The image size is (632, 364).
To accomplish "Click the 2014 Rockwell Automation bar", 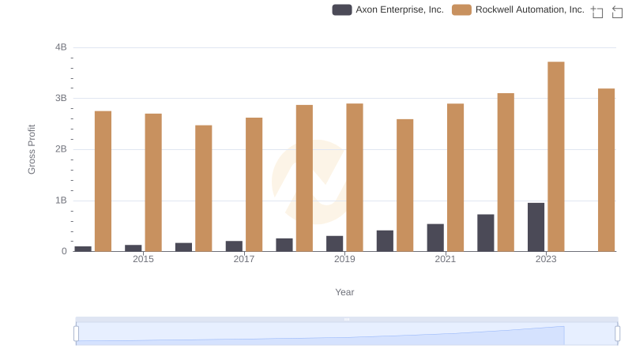I will coord(103,181).
